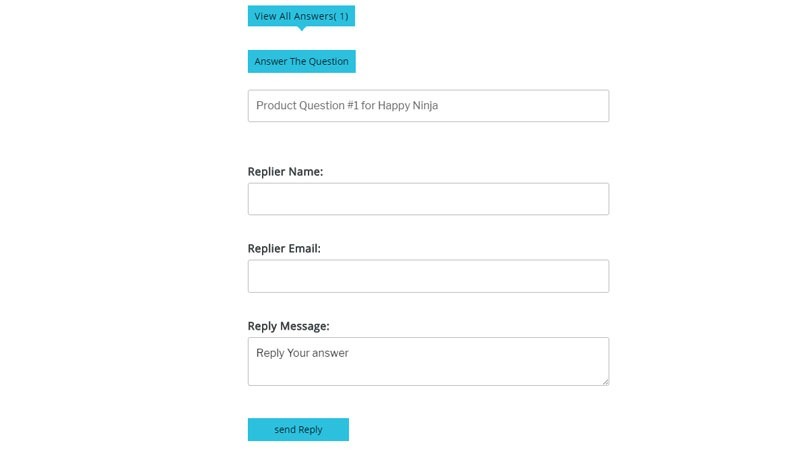Open the View All Answers list
Image resolution: width=797 pixels, height=461 pixels.
[x=301, y=16]
